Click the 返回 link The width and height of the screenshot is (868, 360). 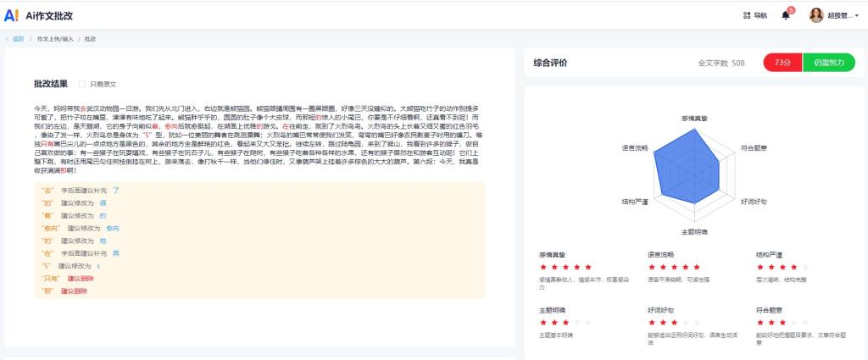pos(18,39)
